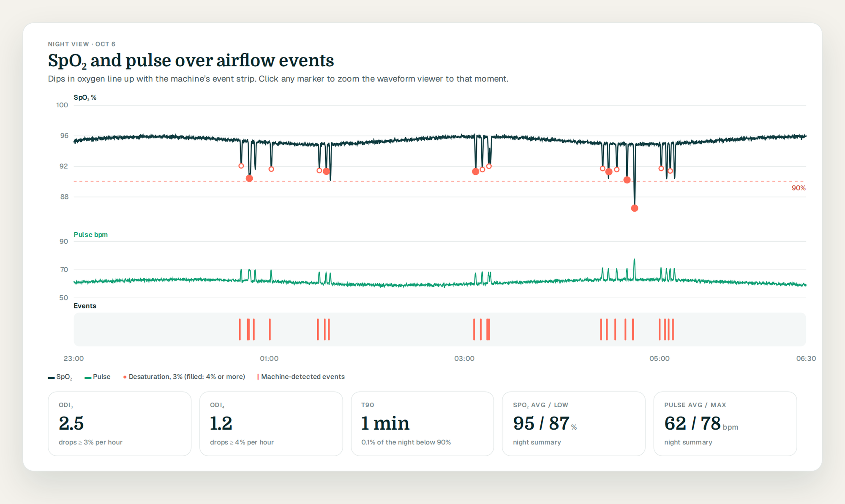This screenshot has height=504, width=845.
Task: Open the ODI₄ 1.2 stat card
Action: click(271, 424)
